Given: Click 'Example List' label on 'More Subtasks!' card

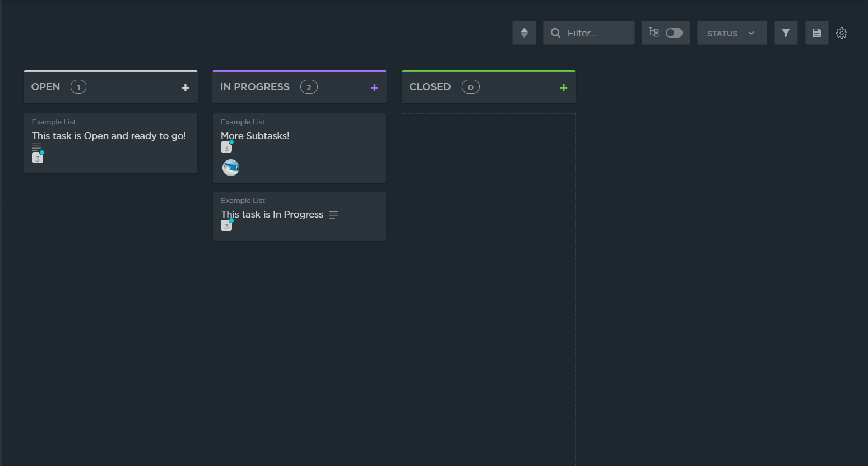Looking at the screenshot, I should (x=243, y=122).
